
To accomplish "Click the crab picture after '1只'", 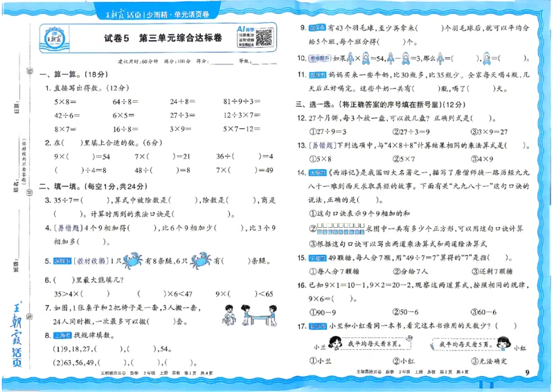I will (x=132, y=260).
